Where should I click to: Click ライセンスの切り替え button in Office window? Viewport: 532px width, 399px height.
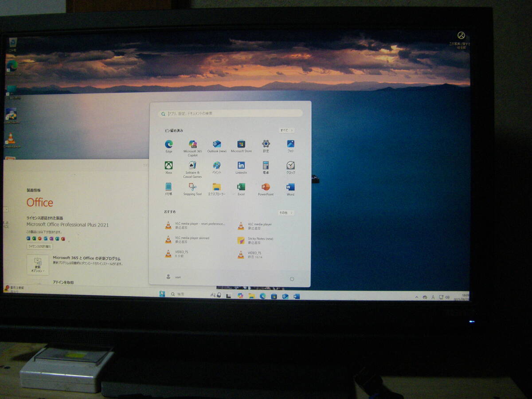[39, 246]
